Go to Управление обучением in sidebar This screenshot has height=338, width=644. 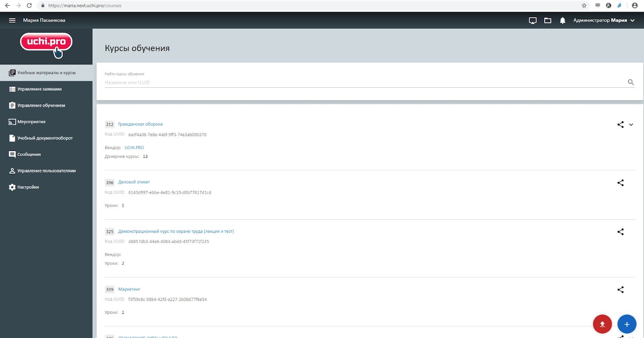pos(46,106)
